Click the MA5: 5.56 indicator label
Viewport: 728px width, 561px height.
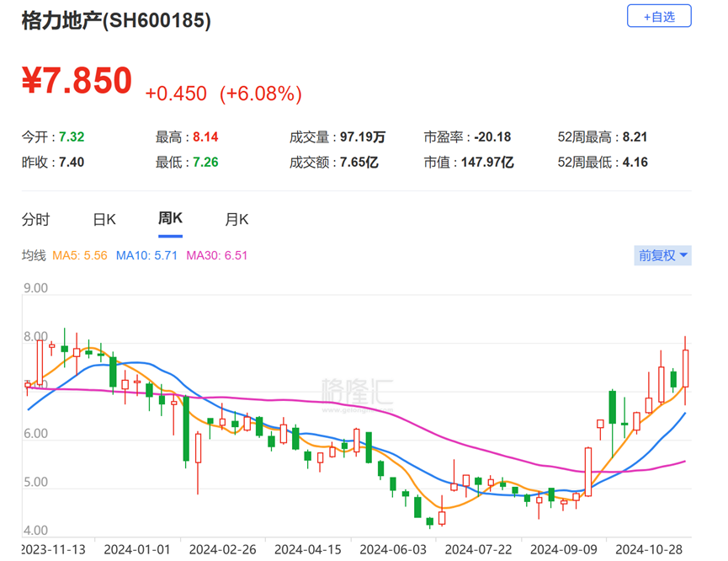80,255
